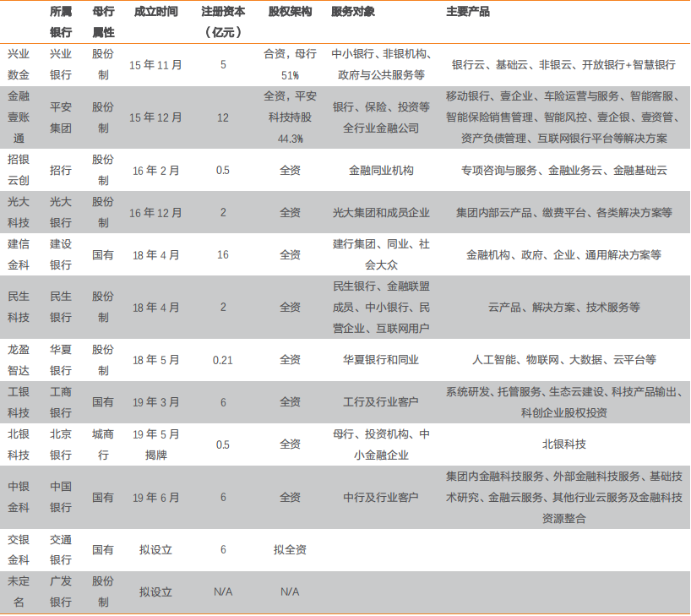
Task: Click the 合资，母行51% equity cell
Action: point(290,65)
